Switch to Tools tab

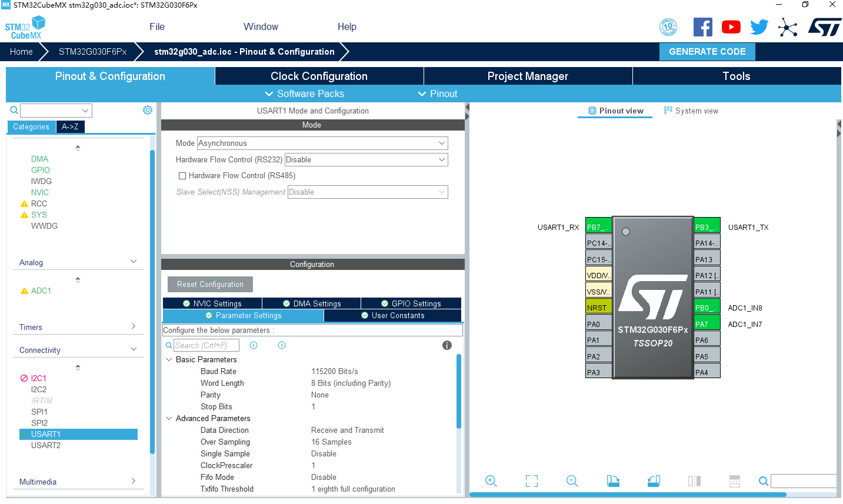[x=737, y=76]
